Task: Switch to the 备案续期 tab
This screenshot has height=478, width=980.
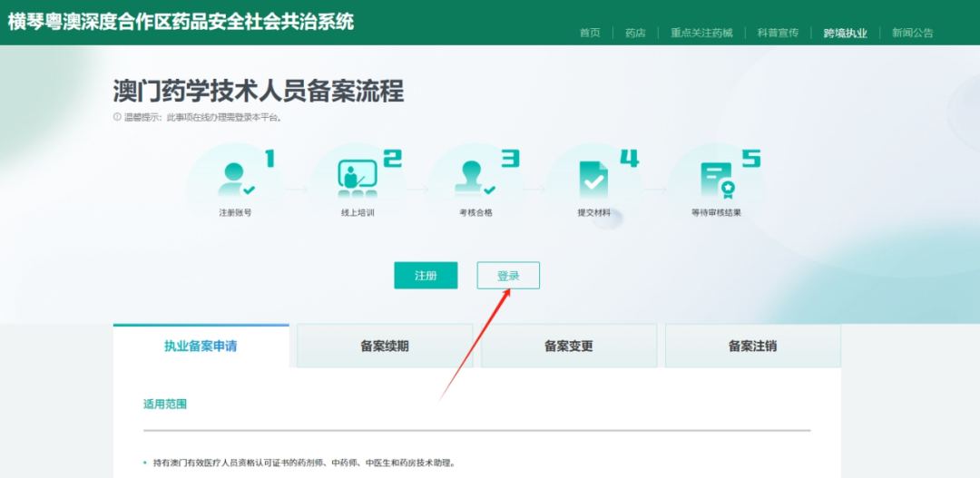Action: click(385, 346)
